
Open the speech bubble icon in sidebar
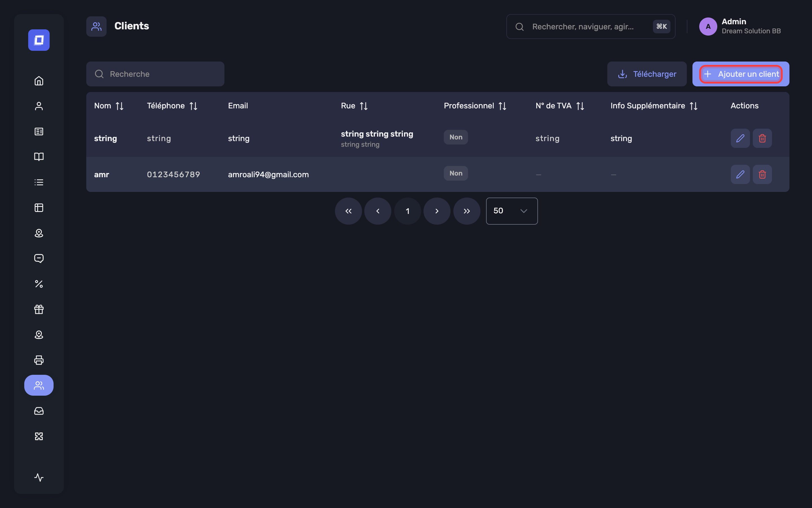[39, 258]
